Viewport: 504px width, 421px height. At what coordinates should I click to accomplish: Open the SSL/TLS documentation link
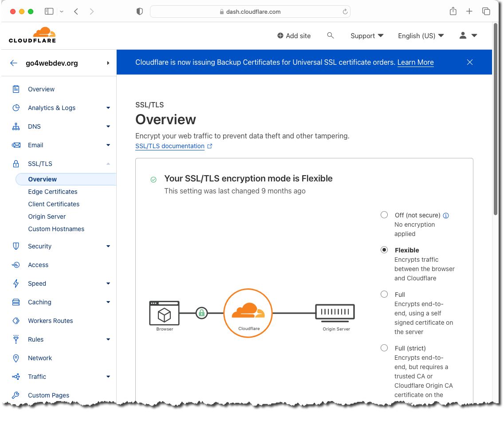coord(173,146)
